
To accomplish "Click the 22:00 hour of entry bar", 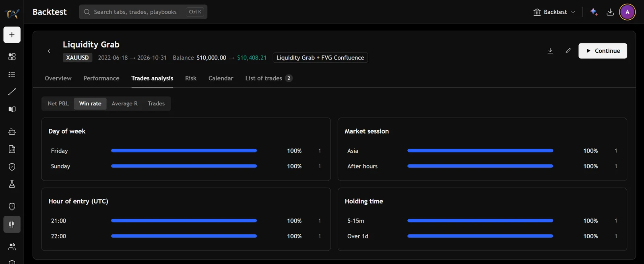I will click(184, 236).
